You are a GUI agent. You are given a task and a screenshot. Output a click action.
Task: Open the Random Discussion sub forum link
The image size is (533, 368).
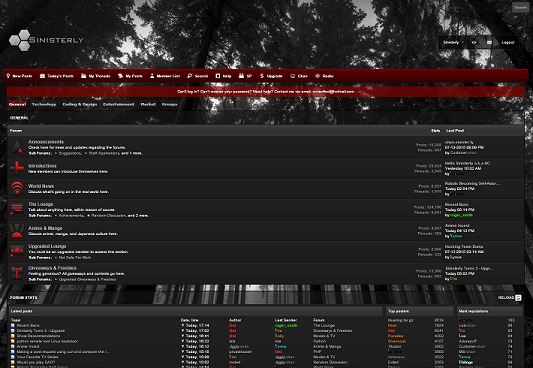point(108,216)
